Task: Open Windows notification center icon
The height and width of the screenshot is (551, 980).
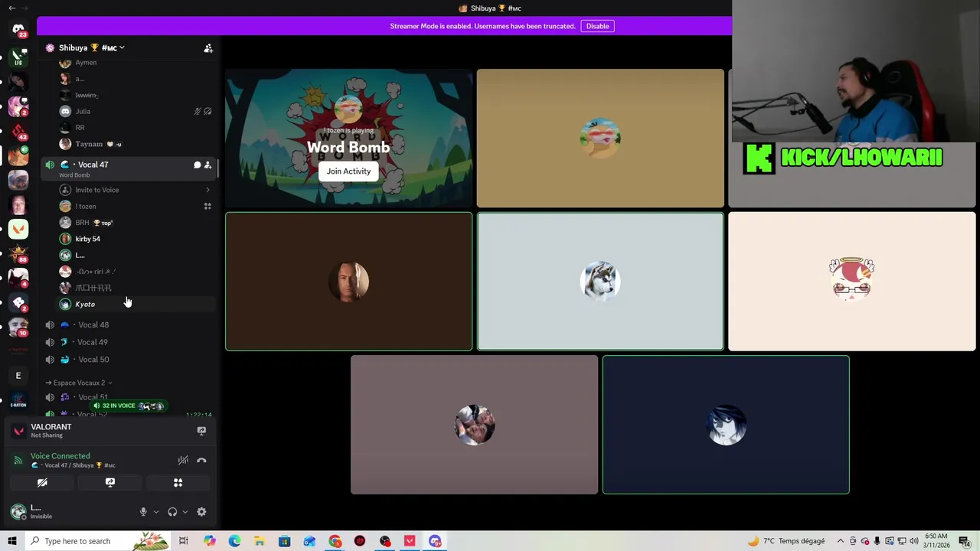Action: [964, 541]
